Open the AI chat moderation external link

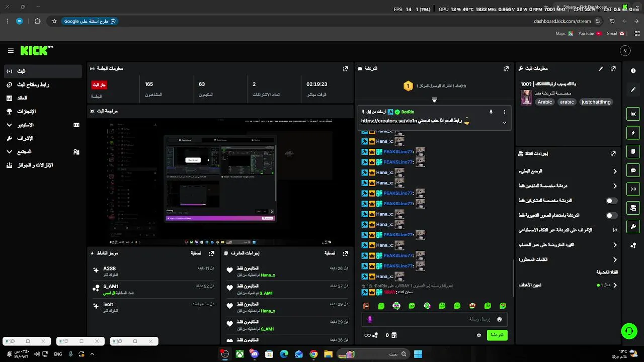614,230
